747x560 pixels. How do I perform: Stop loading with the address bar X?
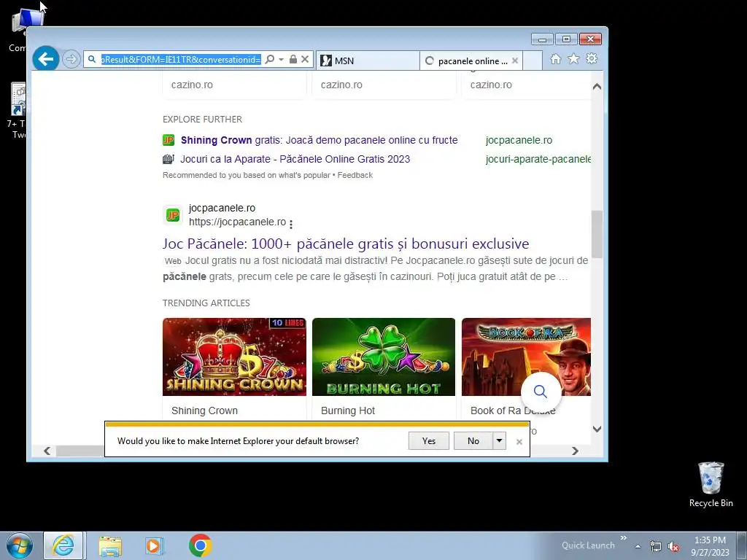[305, 60]
